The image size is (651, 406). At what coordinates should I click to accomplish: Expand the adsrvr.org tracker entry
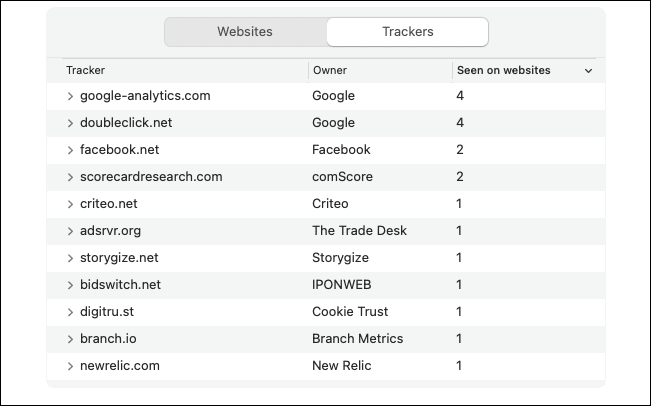70,231
